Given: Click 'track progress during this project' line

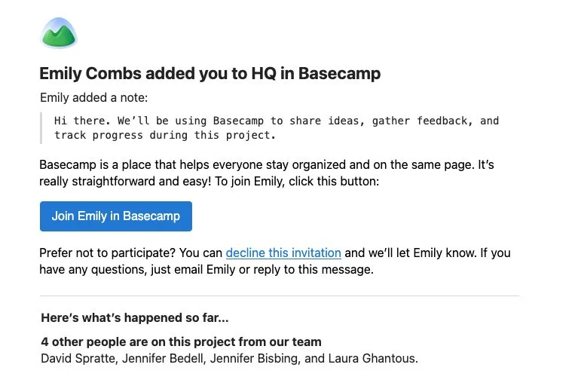Looking at the screenshot, I should 165,136.
